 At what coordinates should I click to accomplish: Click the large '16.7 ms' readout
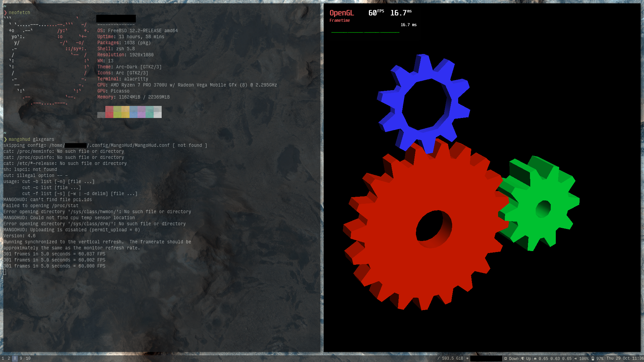[401, 13]
